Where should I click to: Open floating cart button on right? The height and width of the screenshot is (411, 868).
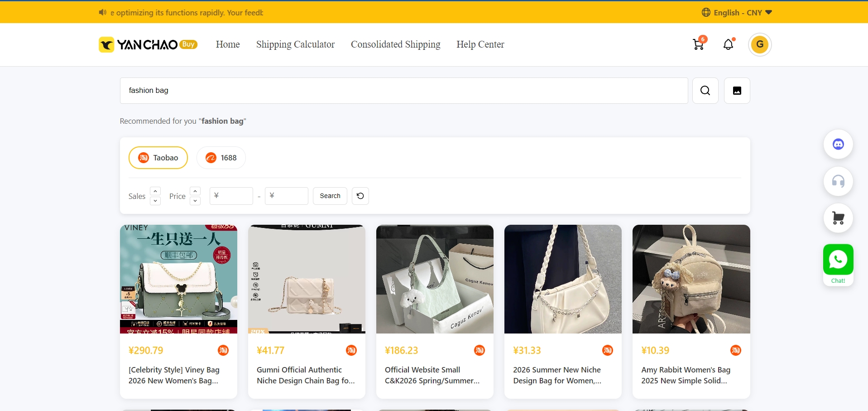pyautogui.click(x=838, y=218)
